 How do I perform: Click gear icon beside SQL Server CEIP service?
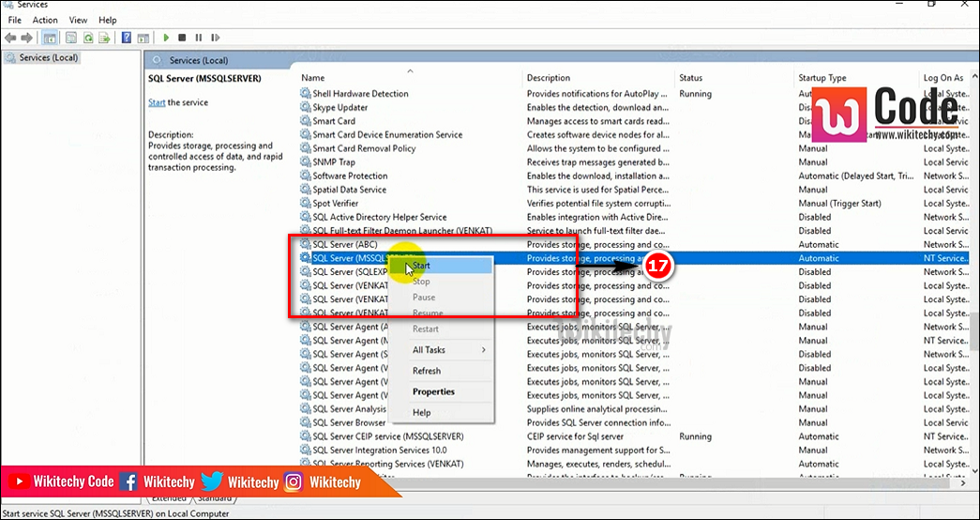click(x=305, y=436)
